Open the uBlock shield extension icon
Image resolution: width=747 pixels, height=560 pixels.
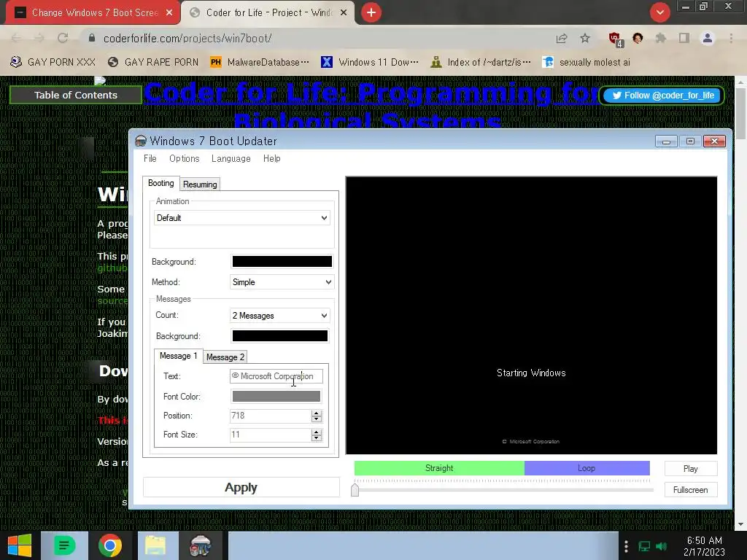coord(615,39)
